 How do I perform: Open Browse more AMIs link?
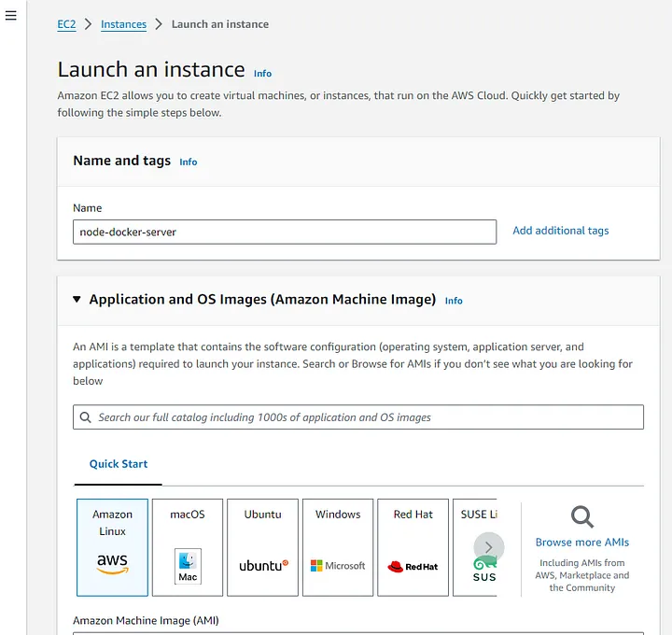[582, 542]
